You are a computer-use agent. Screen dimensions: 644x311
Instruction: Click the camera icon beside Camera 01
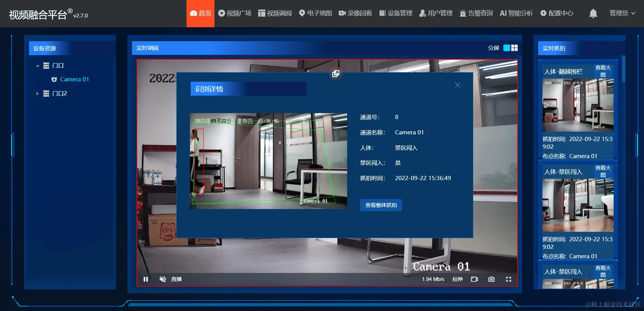pyautogui.click(x=54, y=80)
